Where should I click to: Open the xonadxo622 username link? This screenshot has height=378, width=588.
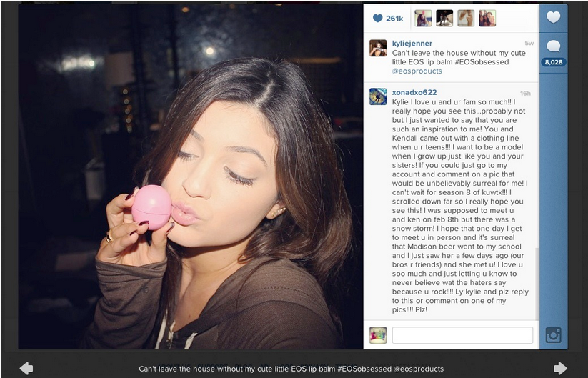click(x=414, y=92)
